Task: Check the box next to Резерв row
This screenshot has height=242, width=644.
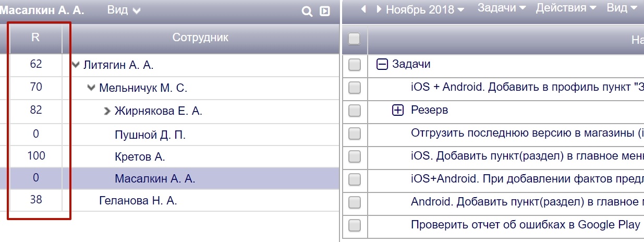Action: point(355,111)
